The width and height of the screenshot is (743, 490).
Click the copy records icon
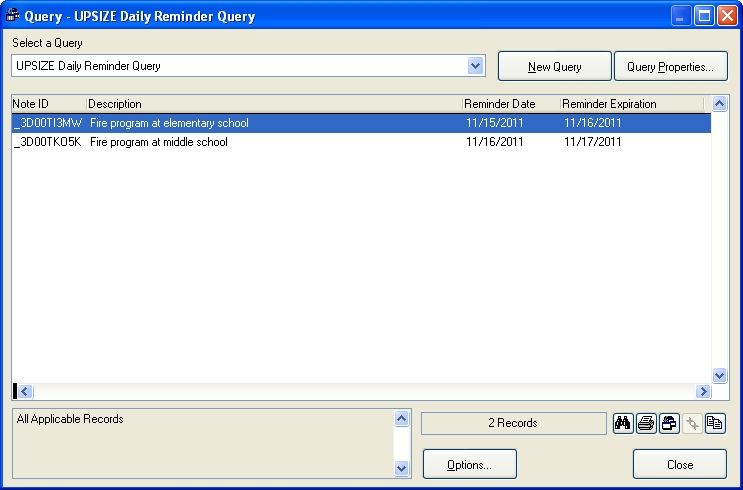click(x=715, y=423)
